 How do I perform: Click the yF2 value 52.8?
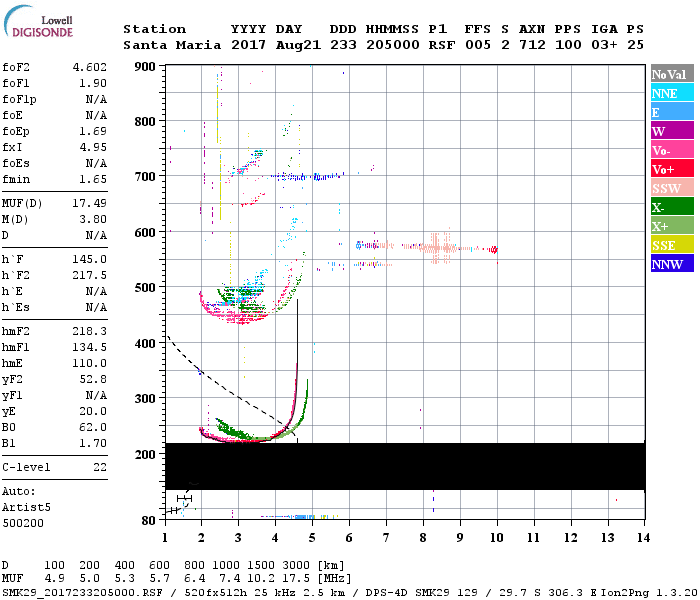pyautogui.click(x=93, y=379)
